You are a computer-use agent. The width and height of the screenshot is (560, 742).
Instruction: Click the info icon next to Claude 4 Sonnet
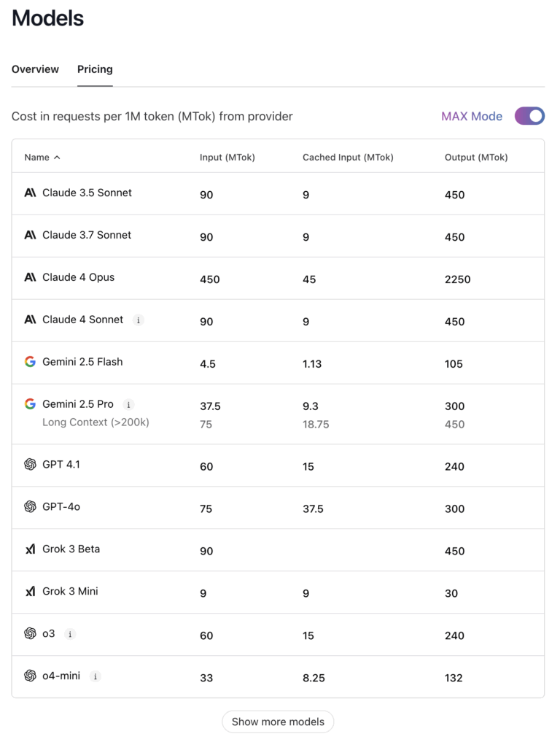pos(139,320)
